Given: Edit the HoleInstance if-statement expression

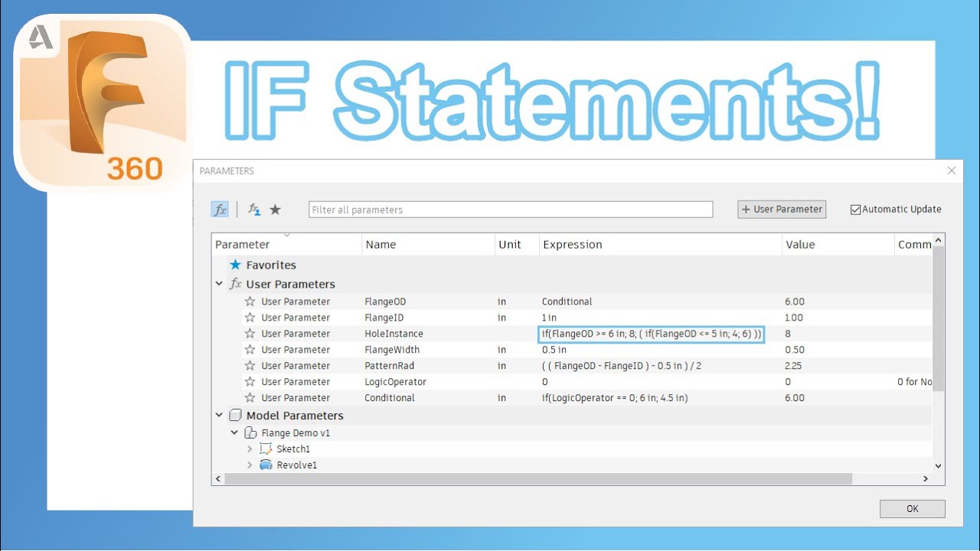Looking at the screenshot, I should pos(652,334).
